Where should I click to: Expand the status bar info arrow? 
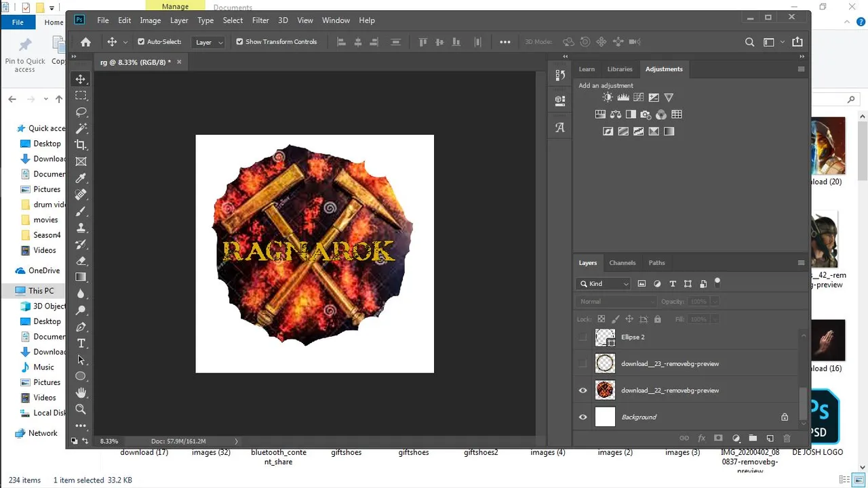[236, 441]
